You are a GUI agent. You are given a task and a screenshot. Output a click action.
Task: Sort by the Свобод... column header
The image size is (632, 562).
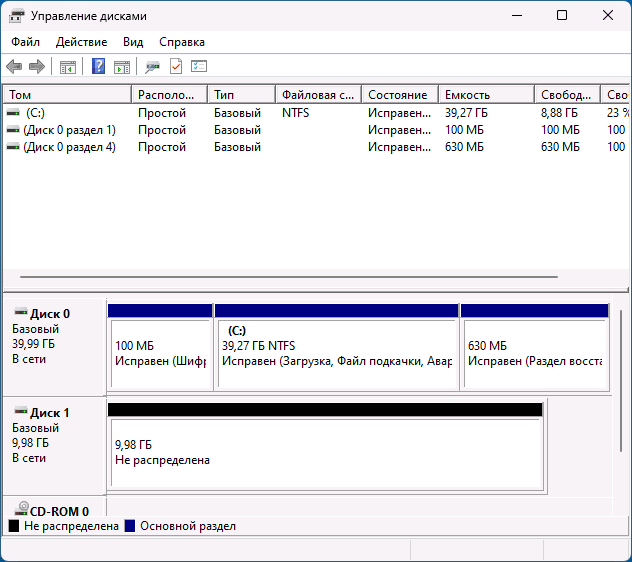[568, 95]
